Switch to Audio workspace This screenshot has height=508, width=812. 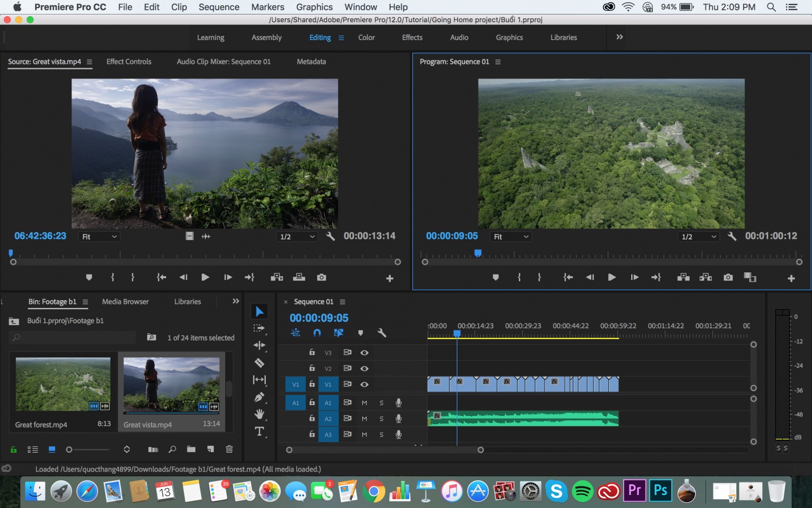tap(459, 37)
